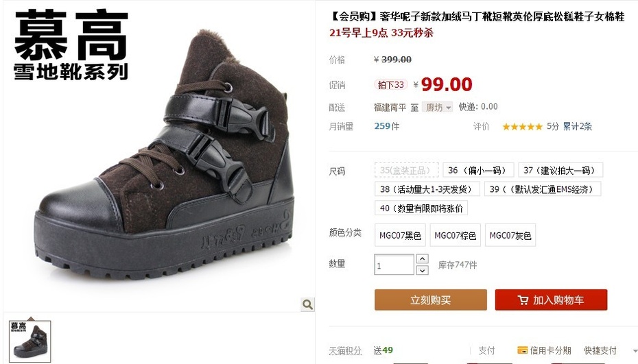Select the boot thumbnail below main image

[x=30, y=341]
